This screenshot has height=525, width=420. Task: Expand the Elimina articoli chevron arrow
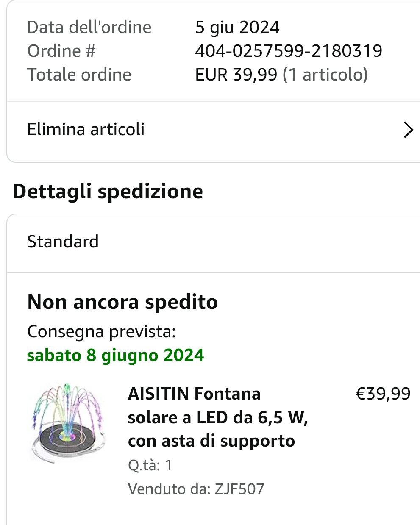click(408, 130)
